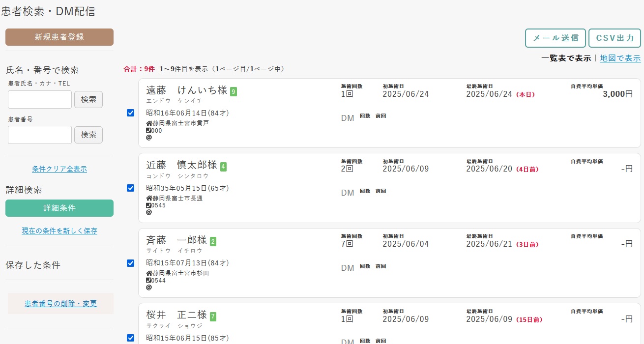Click kana reading サクライ ショウジ

coord(174,325)
